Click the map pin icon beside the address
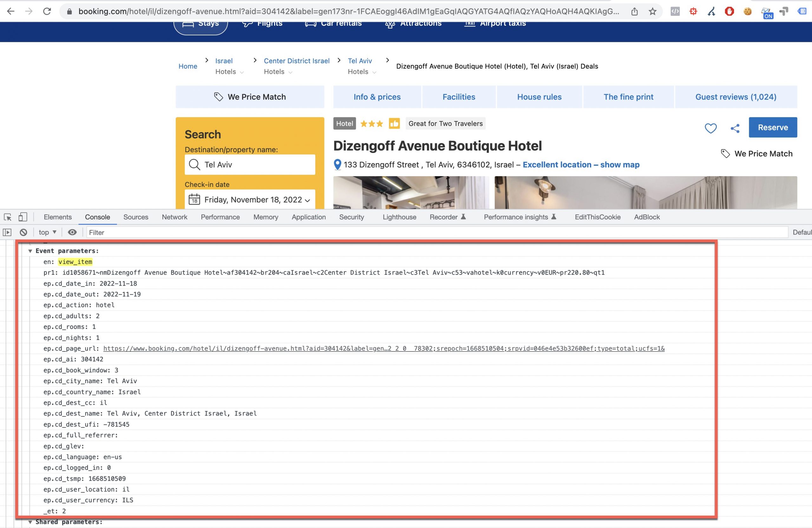 point(337,164)
